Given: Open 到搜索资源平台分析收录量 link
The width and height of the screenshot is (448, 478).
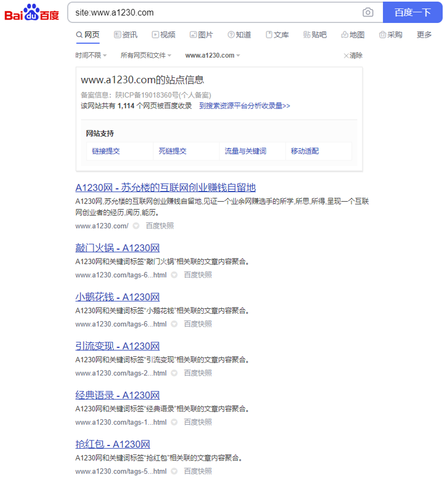Looking at the screenshot, I should pos(245,105).
